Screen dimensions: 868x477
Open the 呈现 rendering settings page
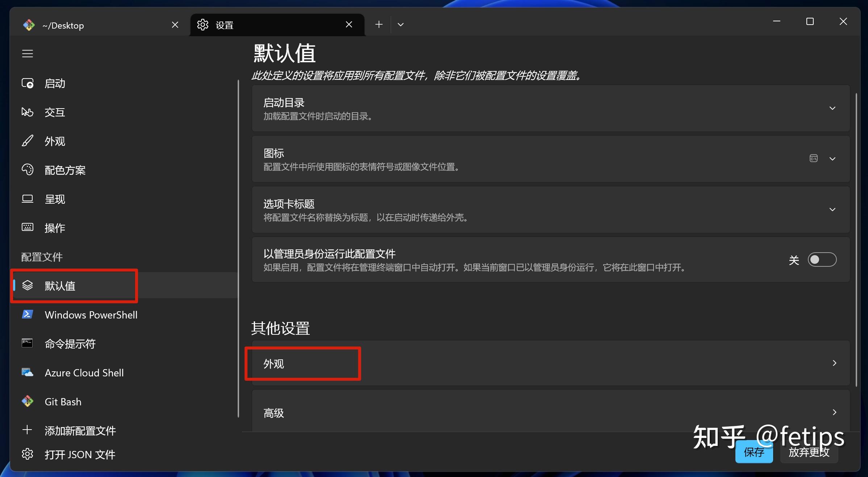[54, 199]
